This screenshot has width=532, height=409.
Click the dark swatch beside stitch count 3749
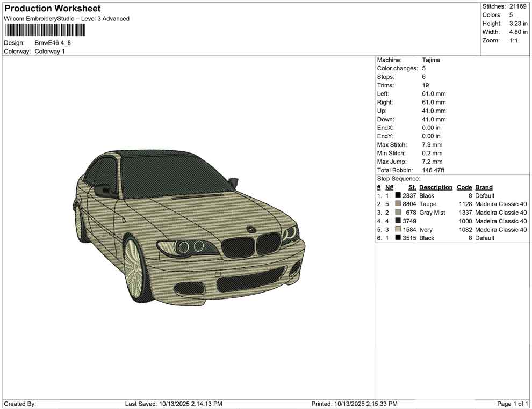(398, 221)
